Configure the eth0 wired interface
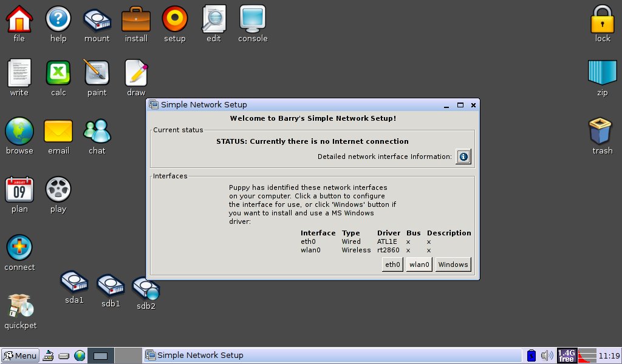622x364 pixels. tap(392, 265)
